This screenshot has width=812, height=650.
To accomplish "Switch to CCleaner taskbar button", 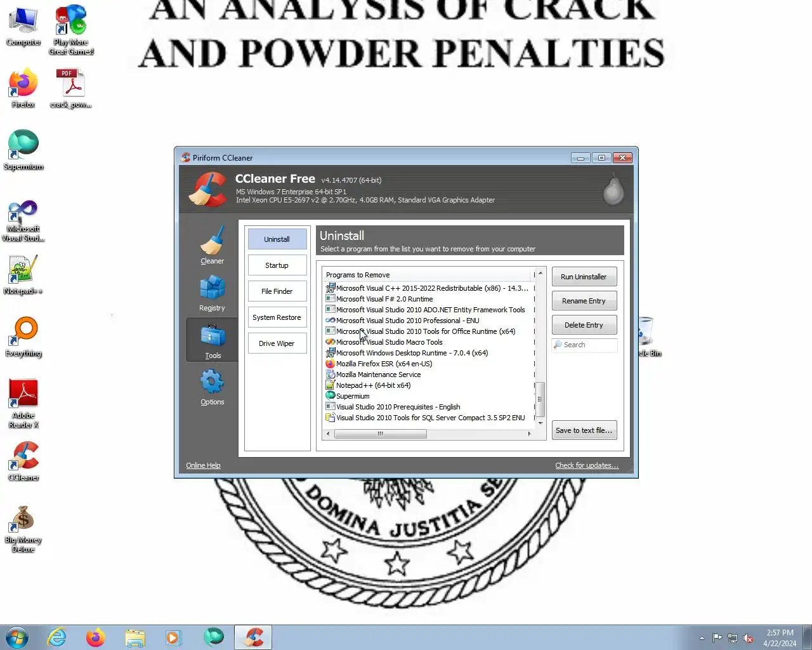I will point(253,637).
